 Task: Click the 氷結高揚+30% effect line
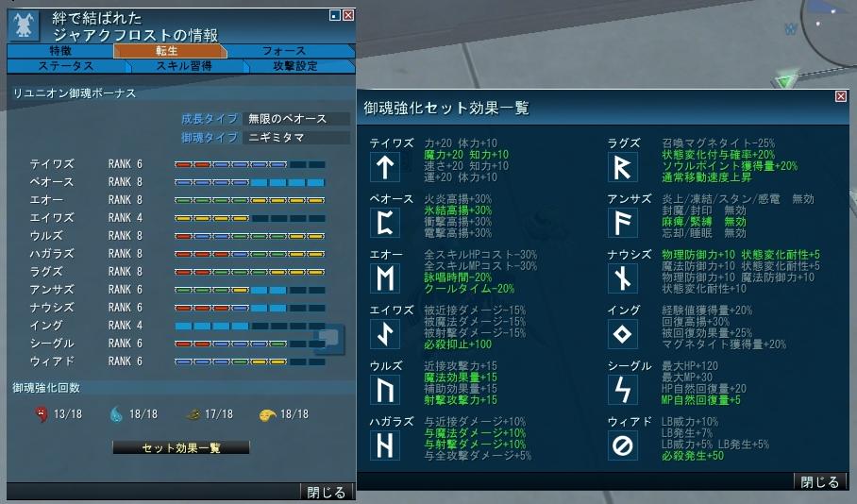click(x=458, y=210)
